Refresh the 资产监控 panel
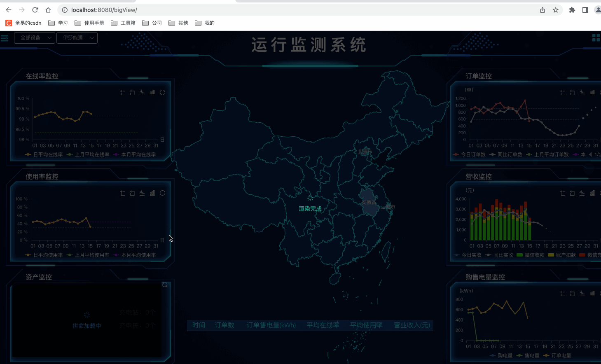The image size is (601, 364). 165,285
